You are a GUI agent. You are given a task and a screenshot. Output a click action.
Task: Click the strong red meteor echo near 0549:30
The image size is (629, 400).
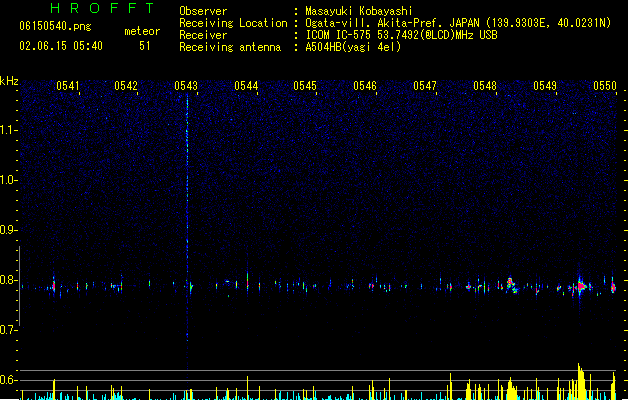[x=580, y=286]
